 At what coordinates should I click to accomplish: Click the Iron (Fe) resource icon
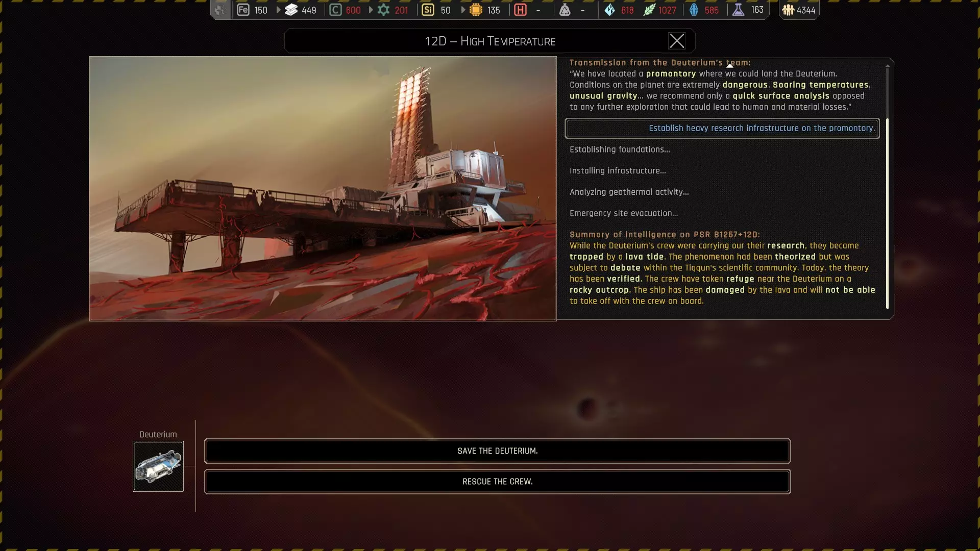pos(243,10)
